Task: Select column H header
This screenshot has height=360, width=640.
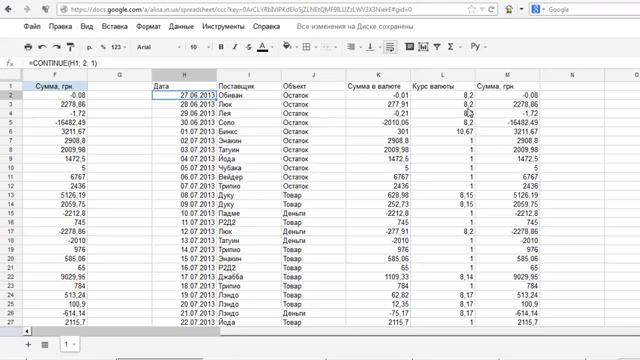Action: [184, 75]
